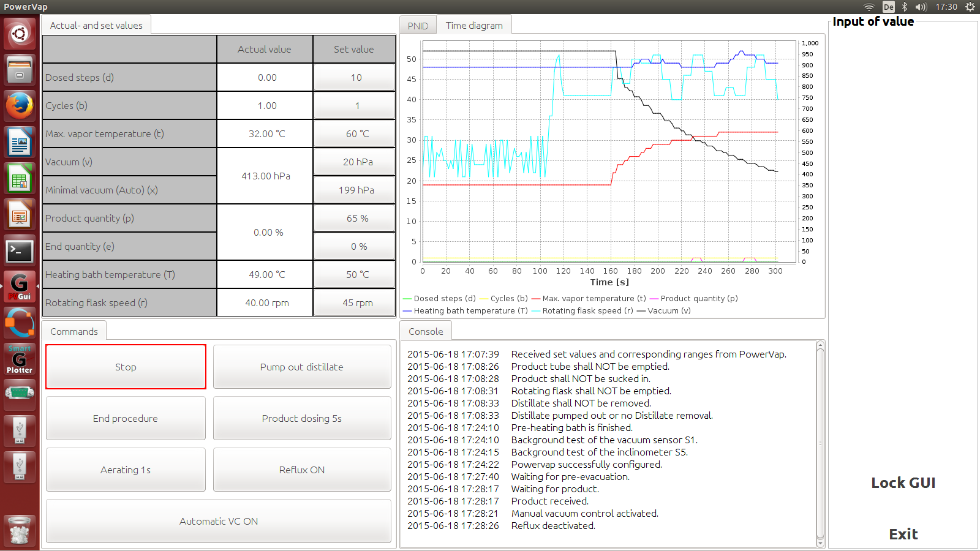
Task: Click Vacuum (v) legend entry
Action: (x=664, y=310)
